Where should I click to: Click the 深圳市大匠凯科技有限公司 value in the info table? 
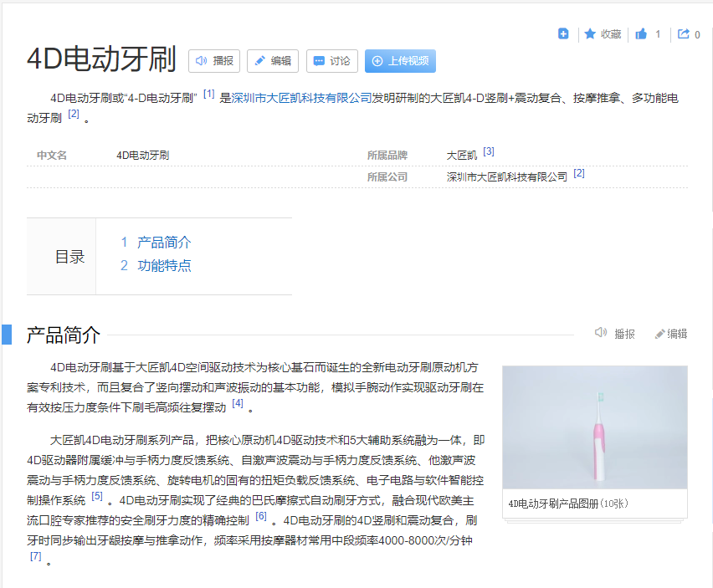[507, 177]
